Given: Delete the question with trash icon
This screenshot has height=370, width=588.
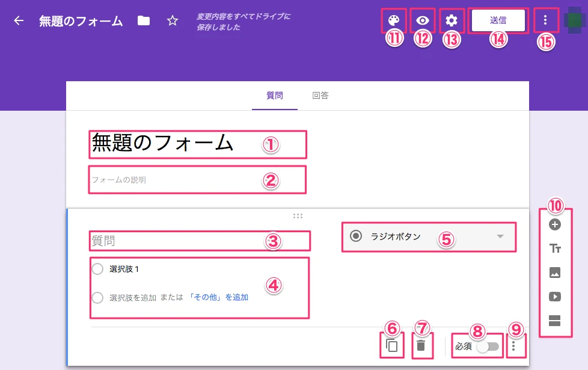Looking at the screenshot, I should [421, 345].
